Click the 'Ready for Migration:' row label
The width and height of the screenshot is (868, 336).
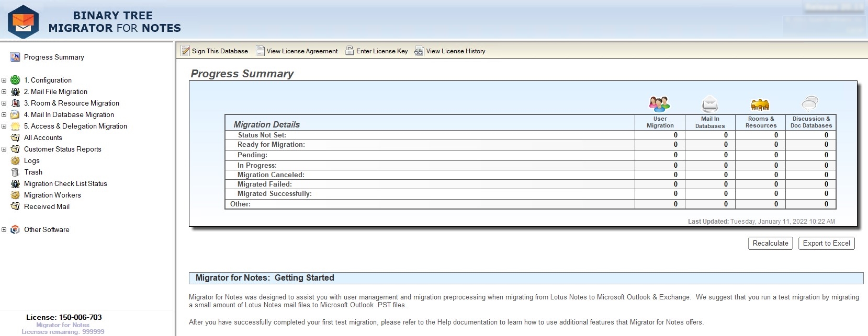pos(271,144)
